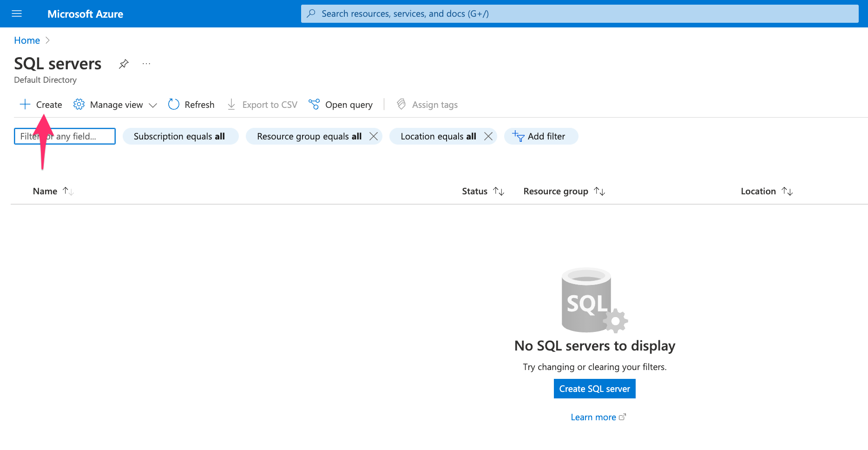The height and width of the screenshot is (450, 868).
Task: Refresh the SQL servers list
Action: tap(191, 105)
